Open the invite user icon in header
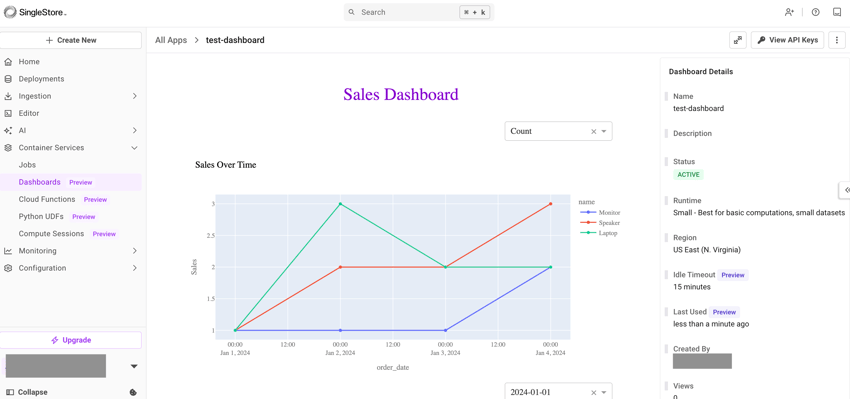850x399 pixels. pos(789,12)
